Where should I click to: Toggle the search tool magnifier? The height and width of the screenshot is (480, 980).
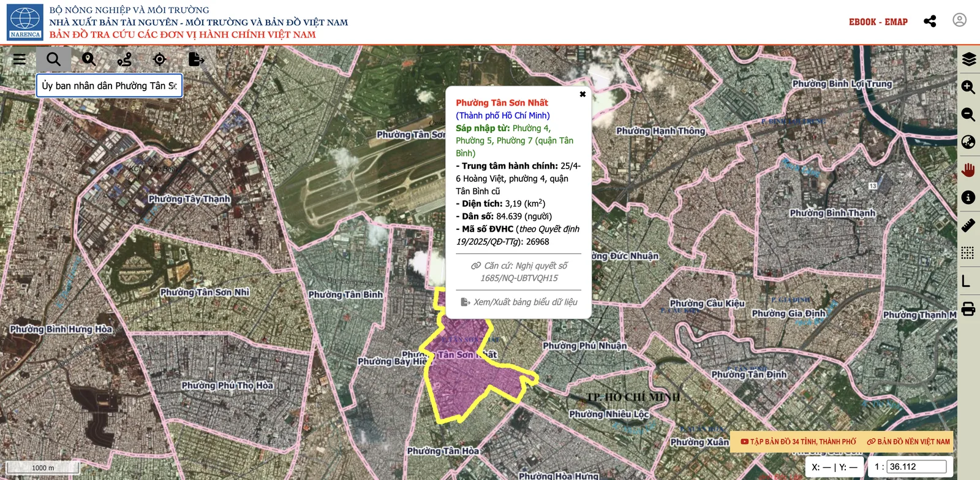tap(54, 59)
